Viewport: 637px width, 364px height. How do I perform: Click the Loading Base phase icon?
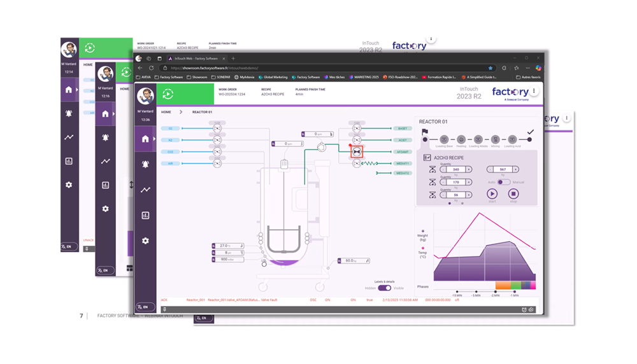point(444,139)
